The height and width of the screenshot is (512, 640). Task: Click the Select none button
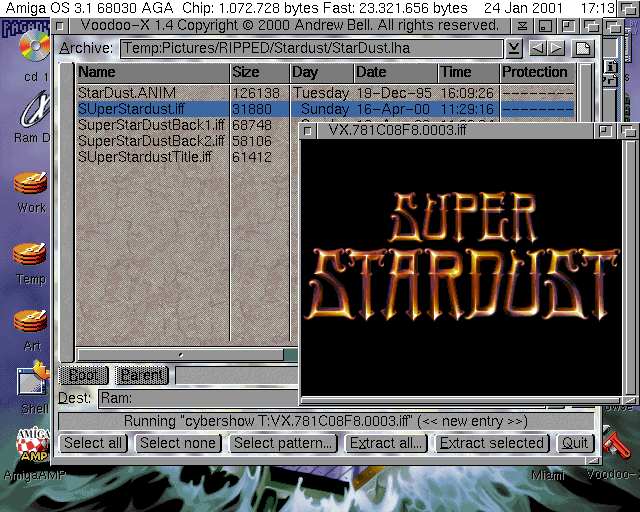(178, 443)
